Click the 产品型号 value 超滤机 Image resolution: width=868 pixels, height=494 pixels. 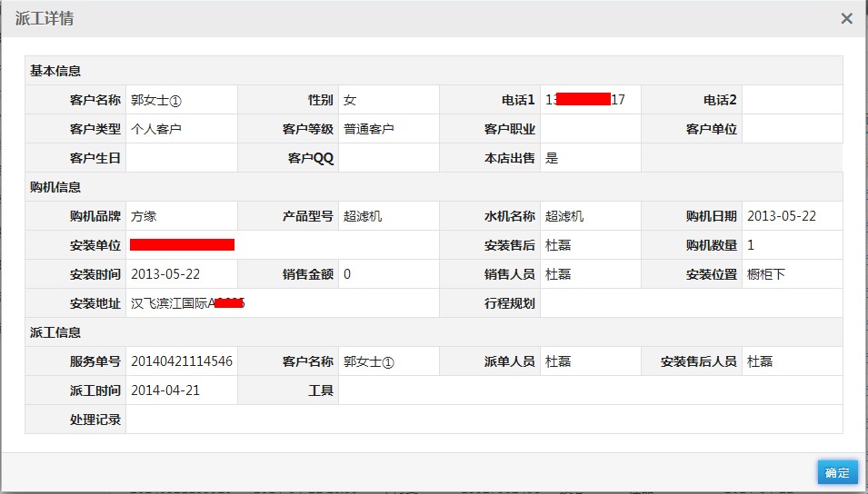point(363,216)
